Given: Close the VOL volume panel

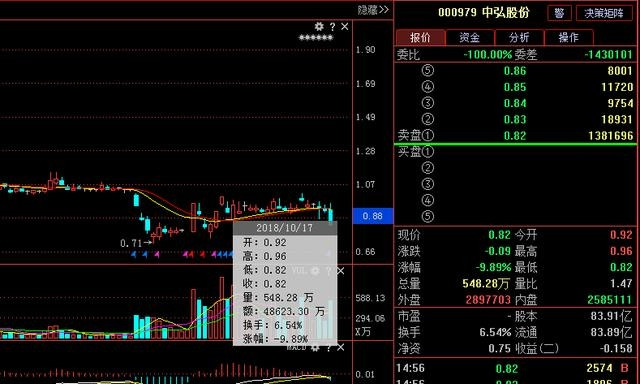Looking at the screenshot, I should click(x=340, y=271).
